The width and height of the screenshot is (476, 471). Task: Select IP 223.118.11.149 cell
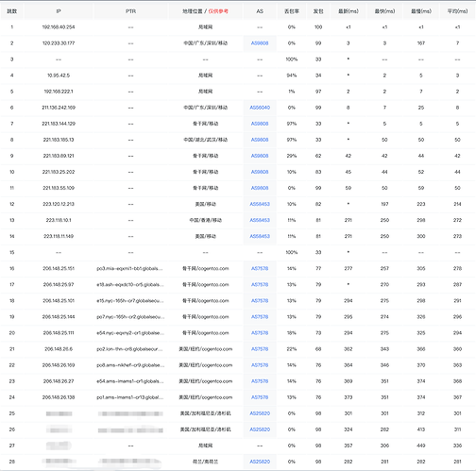(59, 236)
